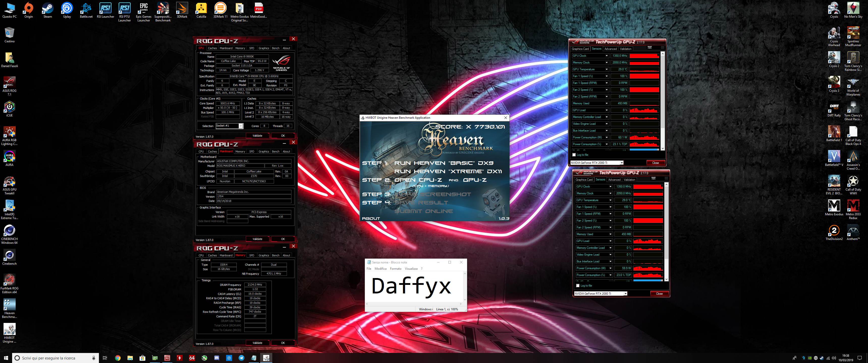Take screenshot via upper GPU-Z camera icon
Screen dimensions: 868x363
click(650, 47)
